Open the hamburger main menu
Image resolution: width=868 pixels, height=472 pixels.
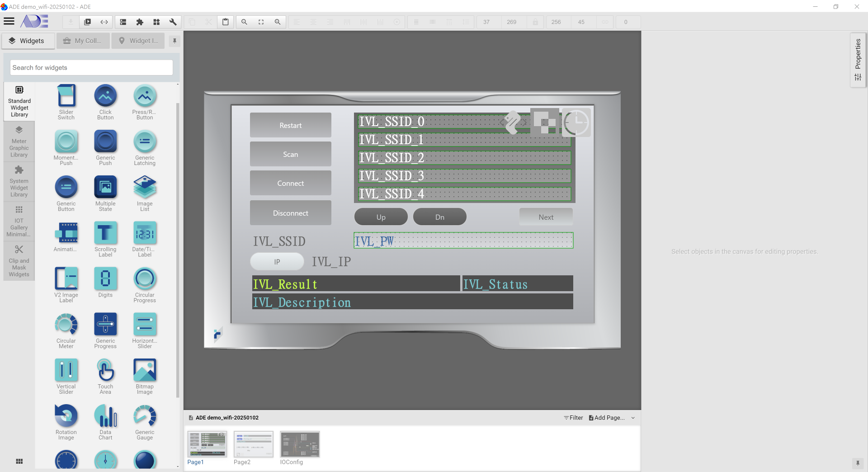click(x=9, y=21)
